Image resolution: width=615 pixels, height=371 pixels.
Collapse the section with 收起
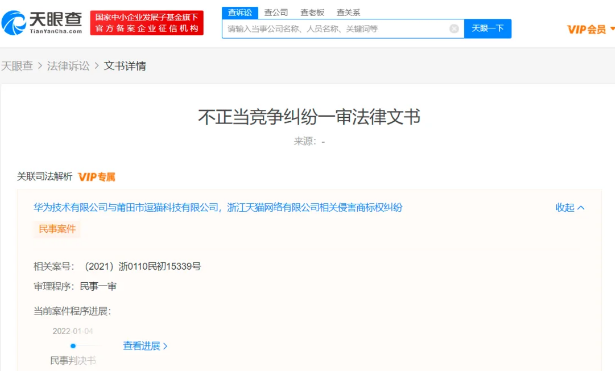570,208
